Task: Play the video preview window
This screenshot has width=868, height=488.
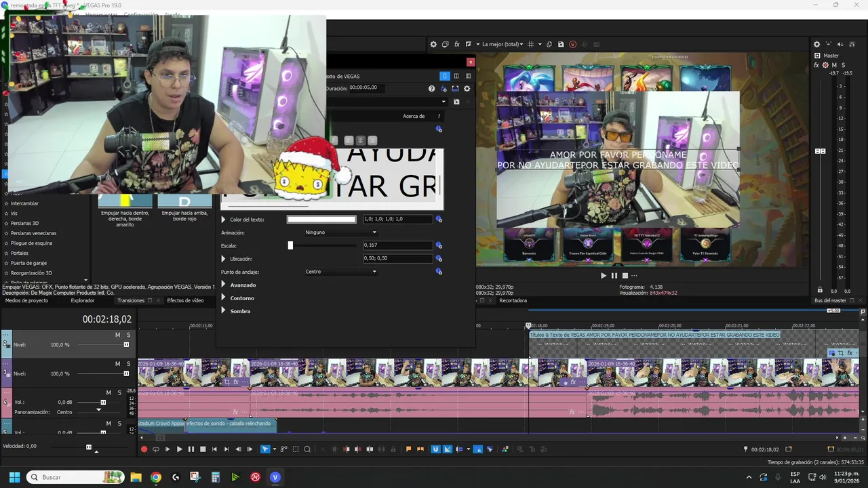Action: tap(604, 276)
